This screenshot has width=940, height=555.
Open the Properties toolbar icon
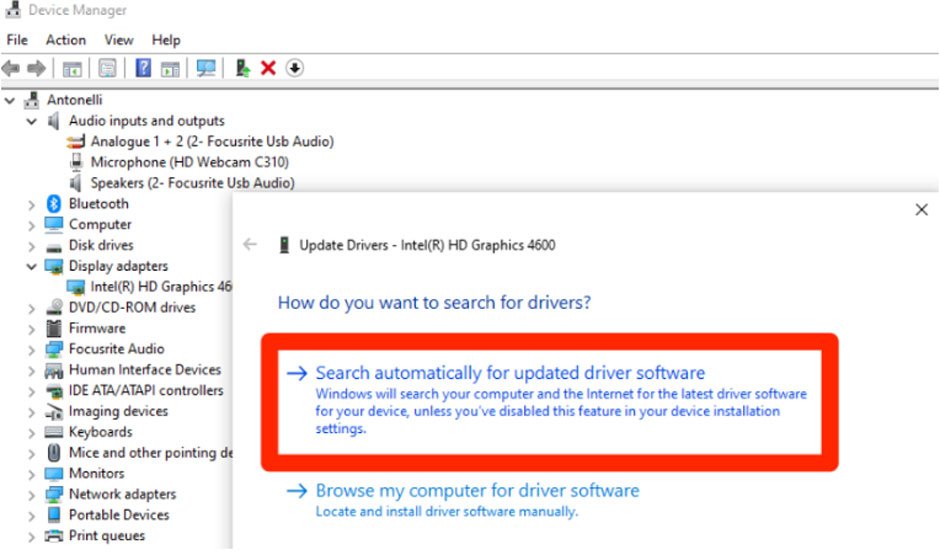[107, 68]
